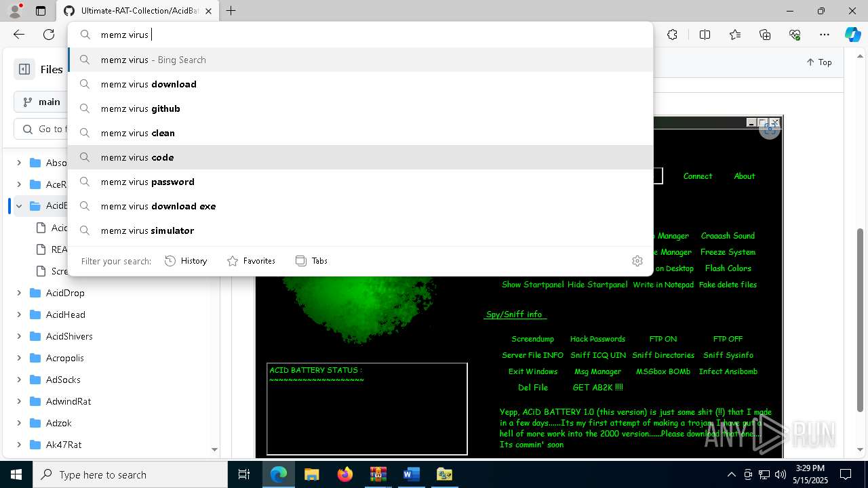Click the taskbar 'Type here to search' box
The height and width of the screenshot is (488, 868).
tap(130, 474)
